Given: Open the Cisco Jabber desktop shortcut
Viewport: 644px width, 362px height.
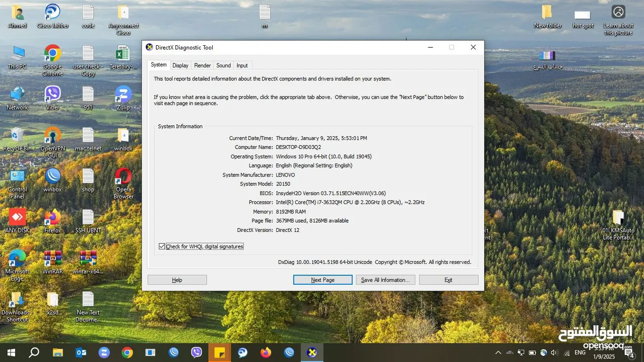Looking at the screenshot, I should 53,17.
